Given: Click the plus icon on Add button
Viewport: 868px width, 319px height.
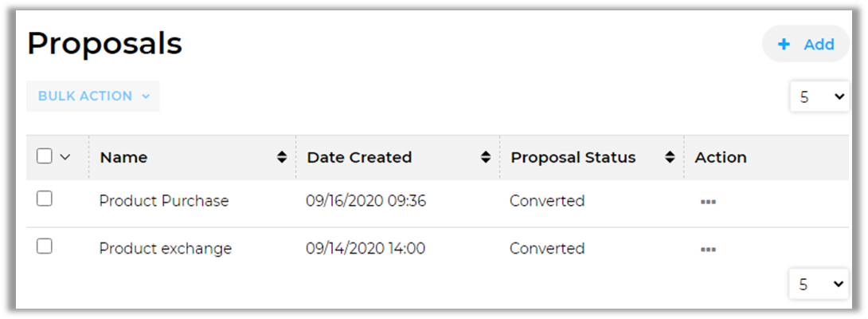Looking at the screenshot, I should coord(784,45).
